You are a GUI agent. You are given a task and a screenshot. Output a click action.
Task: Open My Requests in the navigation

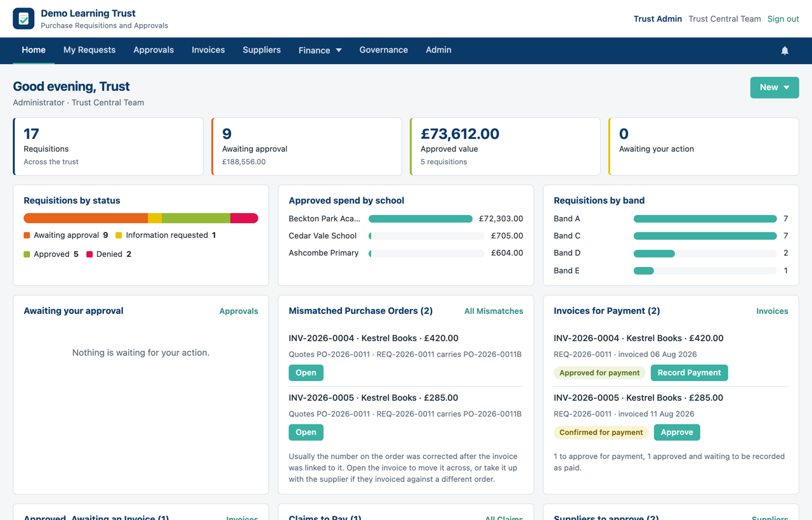coord(89,50)
